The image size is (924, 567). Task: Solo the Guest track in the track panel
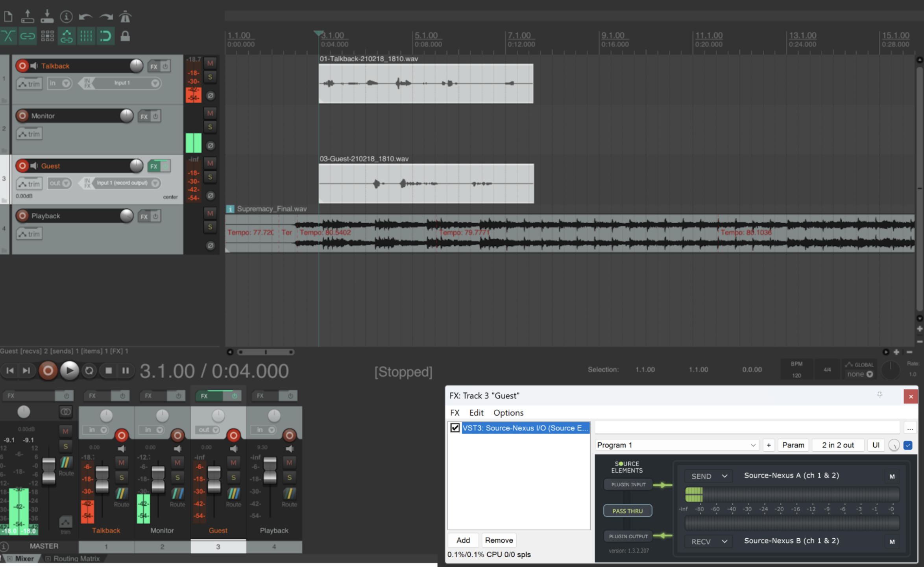[x=210, y=177]
